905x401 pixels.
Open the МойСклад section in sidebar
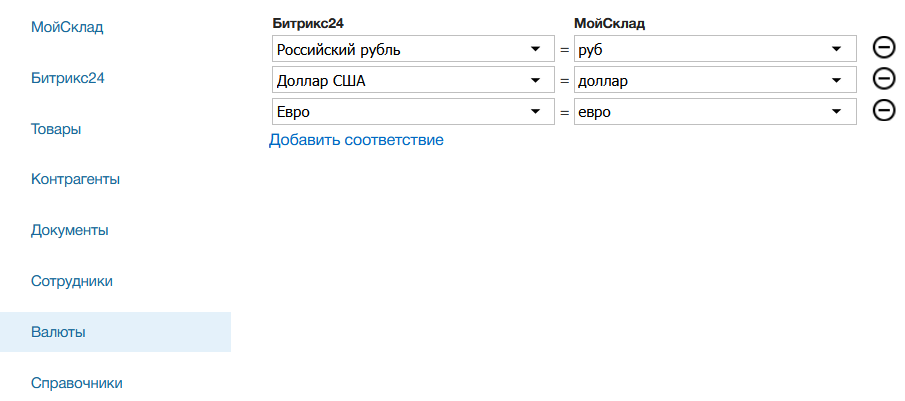[67, 27]
